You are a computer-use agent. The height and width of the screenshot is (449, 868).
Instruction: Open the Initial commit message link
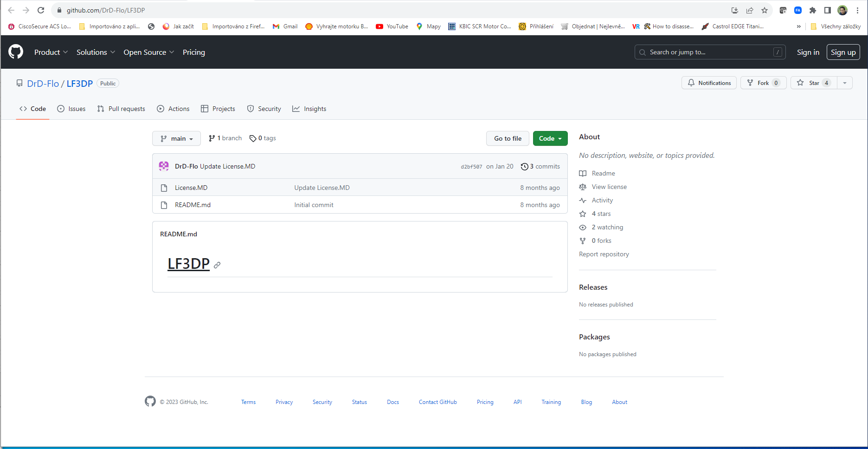314,205
